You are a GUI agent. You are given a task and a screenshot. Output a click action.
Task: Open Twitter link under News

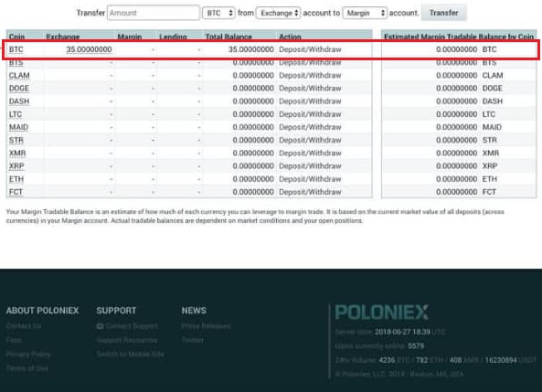click(x=193, y=340)
